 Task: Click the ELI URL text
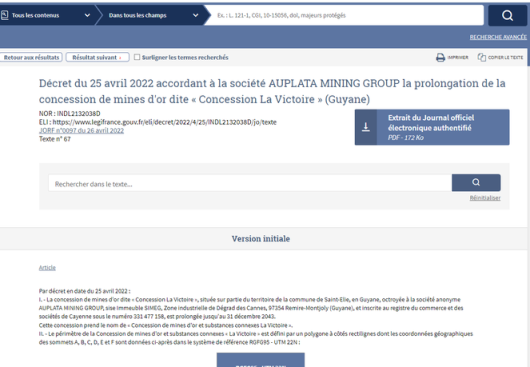[x=164, y=122]
